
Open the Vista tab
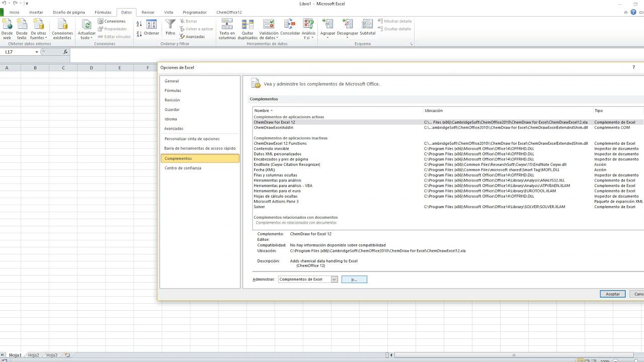(169, 12)
